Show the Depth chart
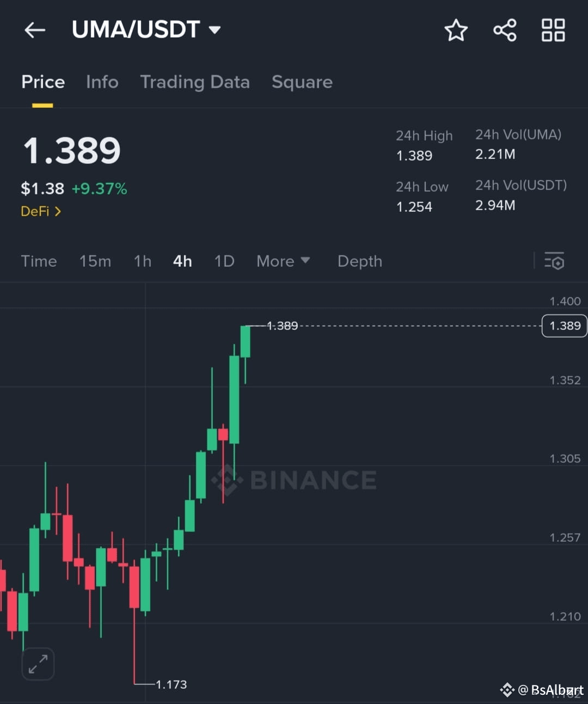 click(x=360, y=261)
